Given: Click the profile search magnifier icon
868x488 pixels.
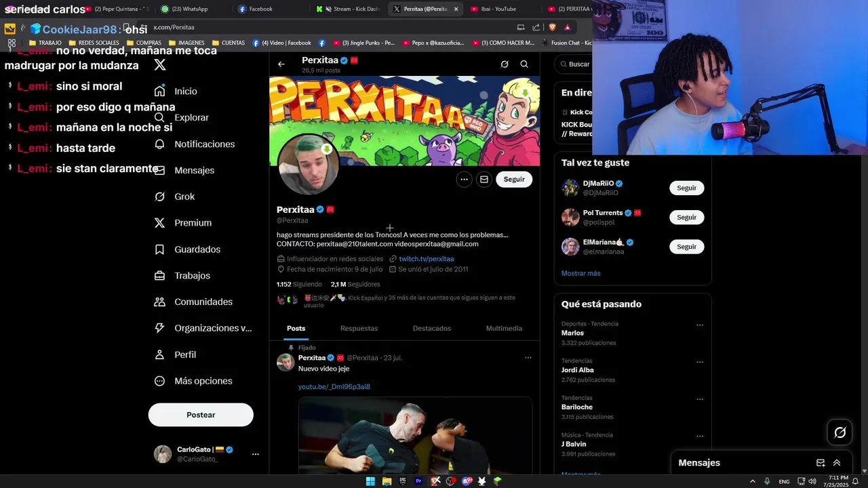Looking at the screenshot, I should (x=524, y=64).
